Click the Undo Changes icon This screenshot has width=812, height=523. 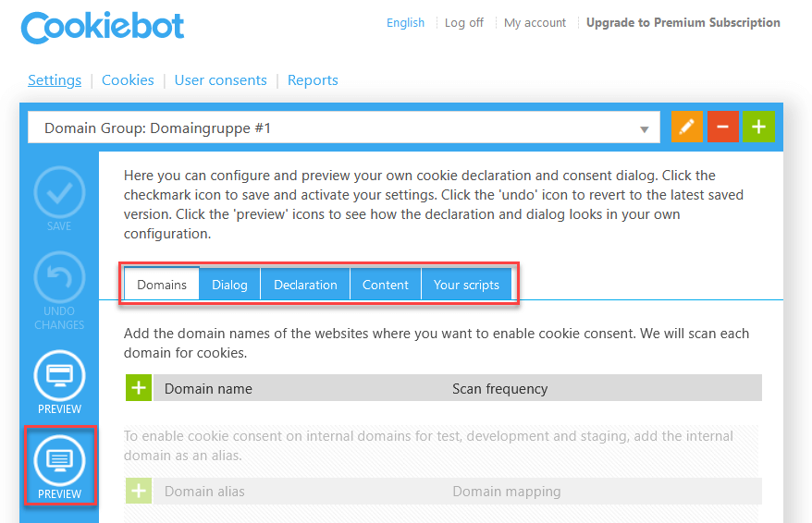coord(59,277)
